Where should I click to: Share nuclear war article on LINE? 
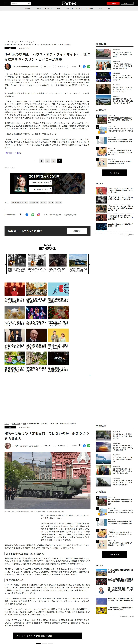click(89, 446)
